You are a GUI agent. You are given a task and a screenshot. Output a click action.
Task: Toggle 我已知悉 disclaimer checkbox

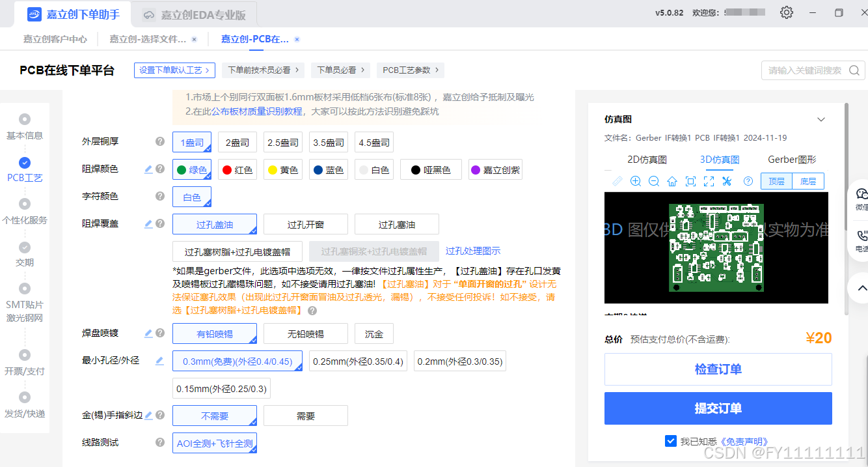click(671, 441)
